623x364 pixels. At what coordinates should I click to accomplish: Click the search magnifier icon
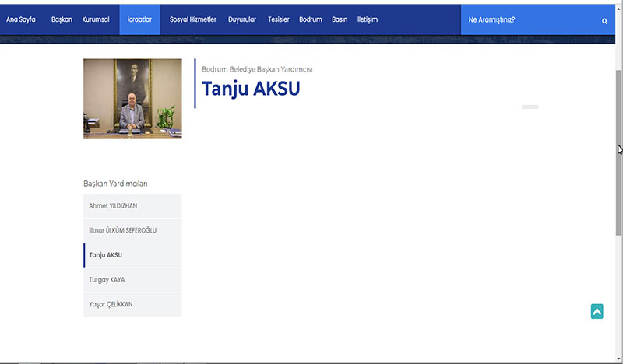tap(604, 21)
